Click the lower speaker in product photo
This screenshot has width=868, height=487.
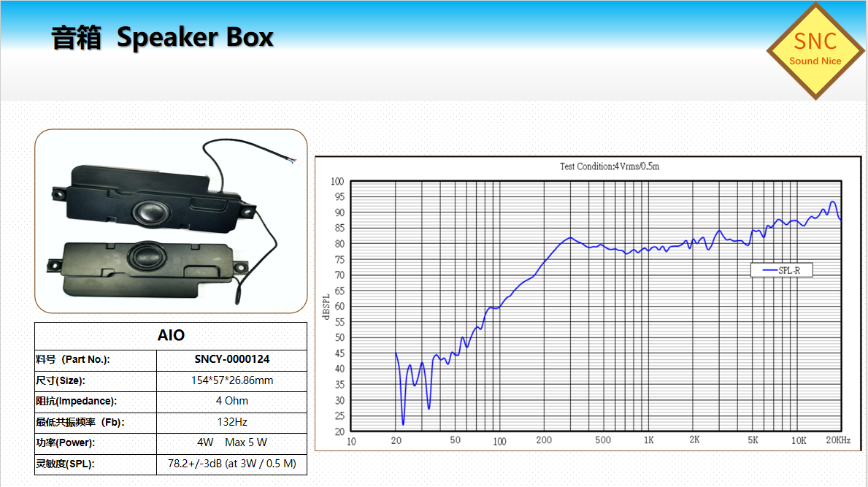click(137, 264)
